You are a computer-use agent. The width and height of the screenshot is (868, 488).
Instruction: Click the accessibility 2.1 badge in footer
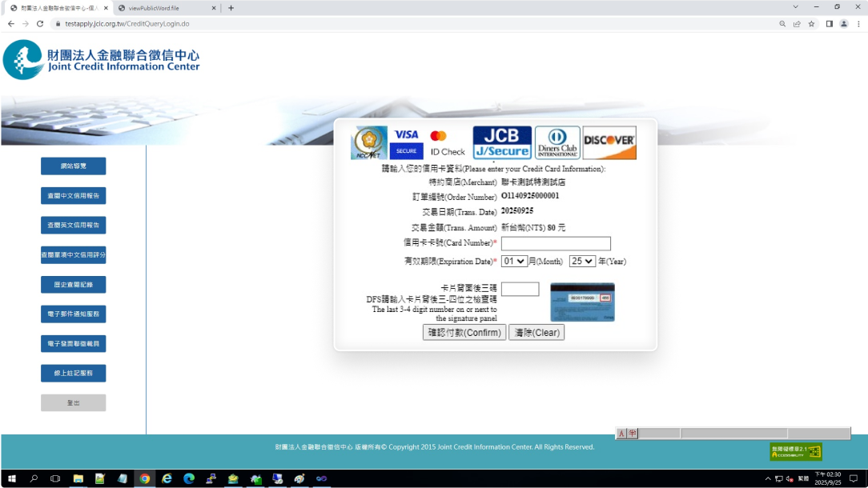click(795, 451)
